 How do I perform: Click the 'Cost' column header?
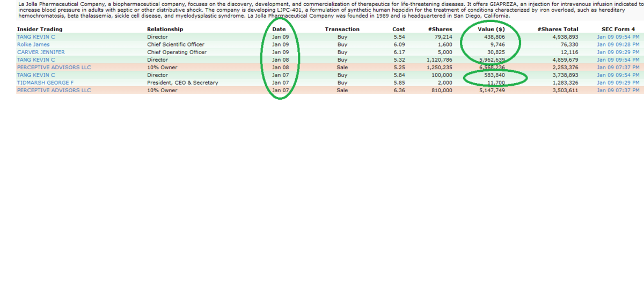point(399,29)
